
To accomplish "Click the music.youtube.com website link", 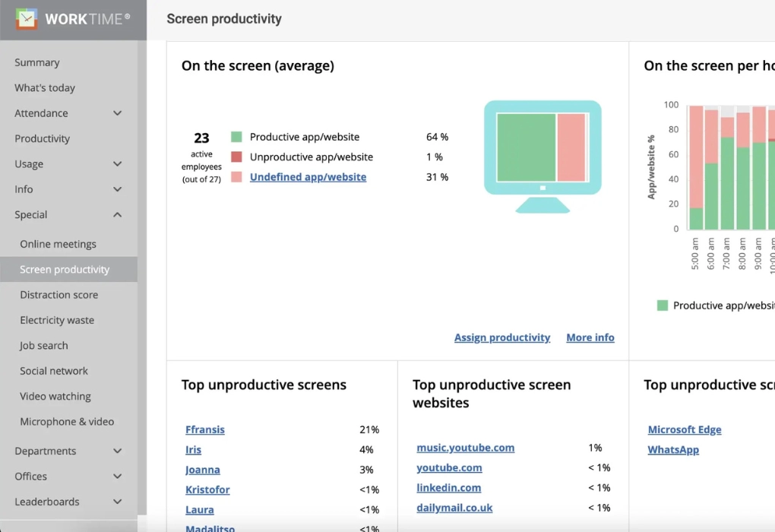I will pyautogui.click(x=465, y=448).
